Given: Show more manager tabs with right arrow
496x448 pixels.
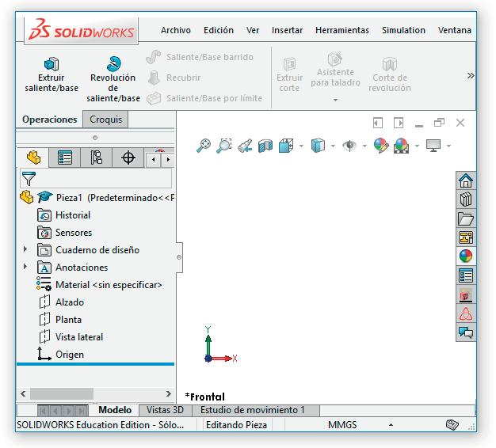Looking at the screenshot, I should (x=168, y=160).
